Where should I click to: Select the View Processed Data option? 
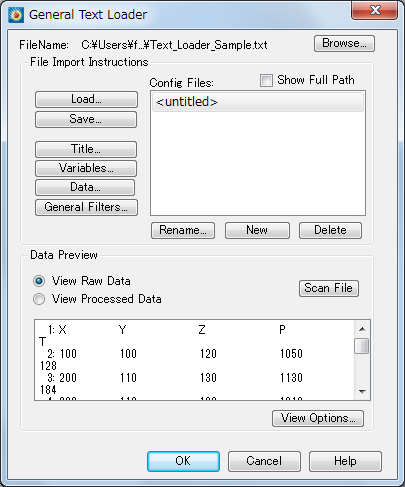[x=39, y=299]
